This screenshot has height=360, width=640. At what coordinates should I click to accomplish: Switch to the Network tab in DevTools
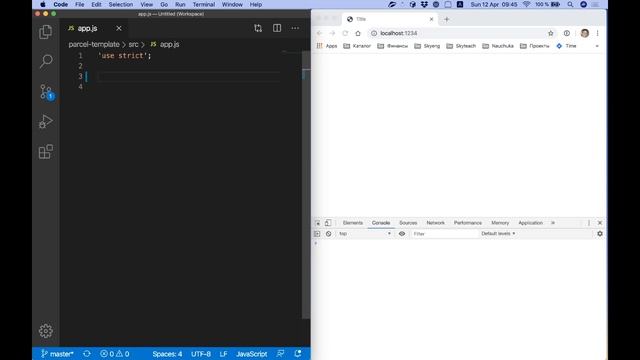point(436,223)
